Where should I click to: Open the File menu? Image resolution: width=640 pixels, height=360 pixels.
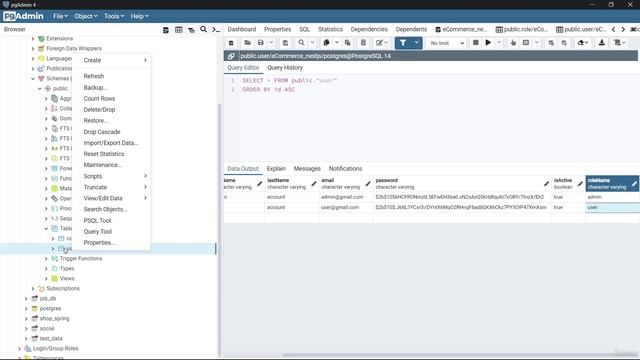[60, 16]
